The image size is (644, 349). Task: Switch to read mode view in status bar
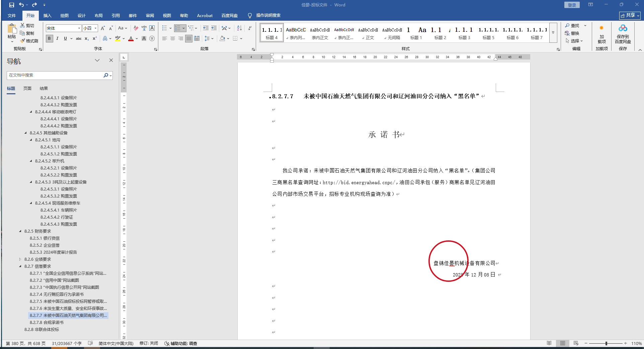tap(549, 343)
